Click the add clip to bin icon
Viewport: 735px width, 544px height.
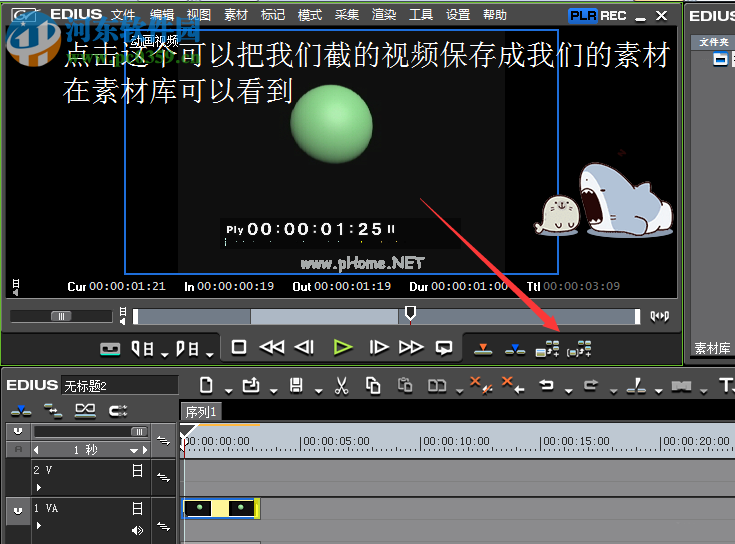[548, 349]
